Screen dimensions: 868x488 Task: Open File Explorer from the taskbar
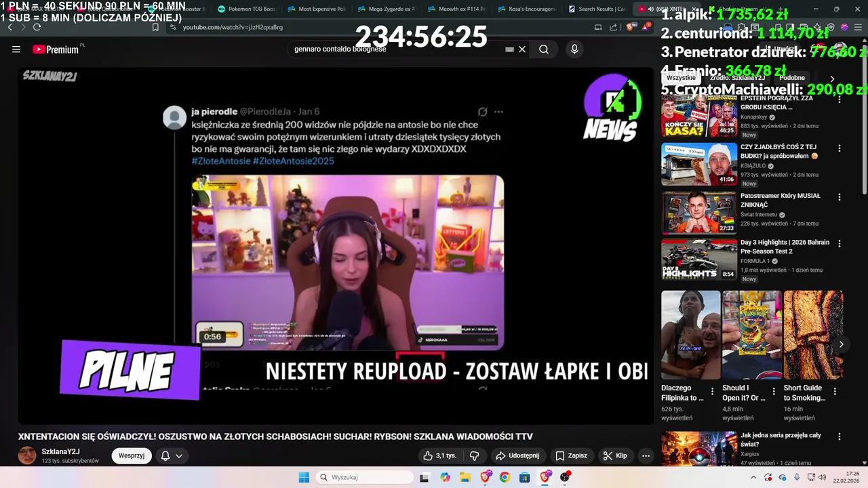[465, 477]
